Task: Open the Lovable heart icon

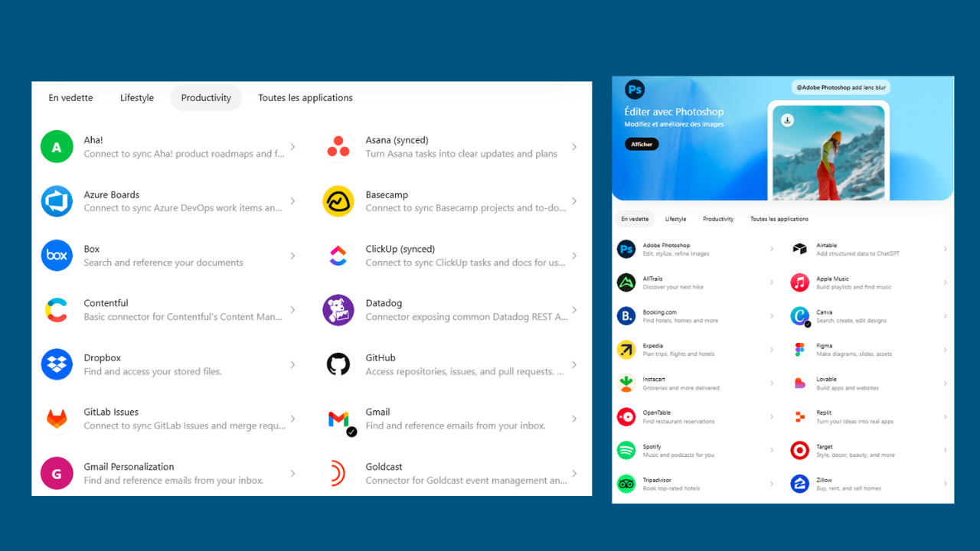Action: click(x=800, y=383)
